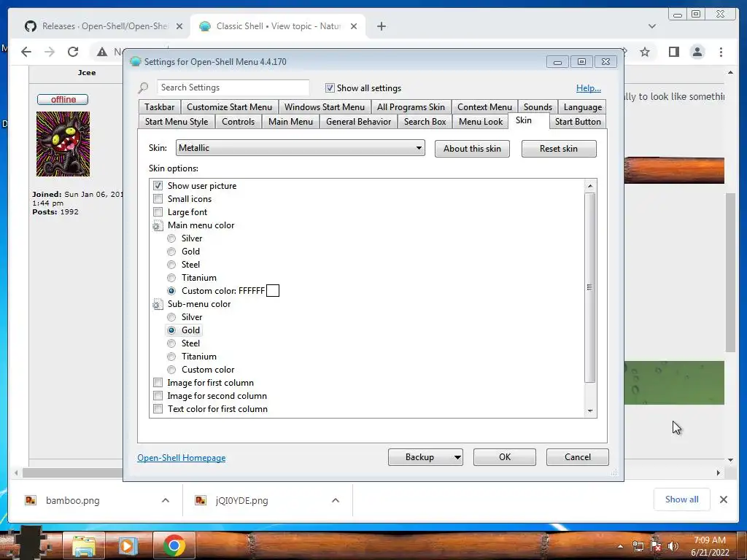Click the bamboo.png file icon
This screenshot has height=560, width=747.
pos(31,500)
